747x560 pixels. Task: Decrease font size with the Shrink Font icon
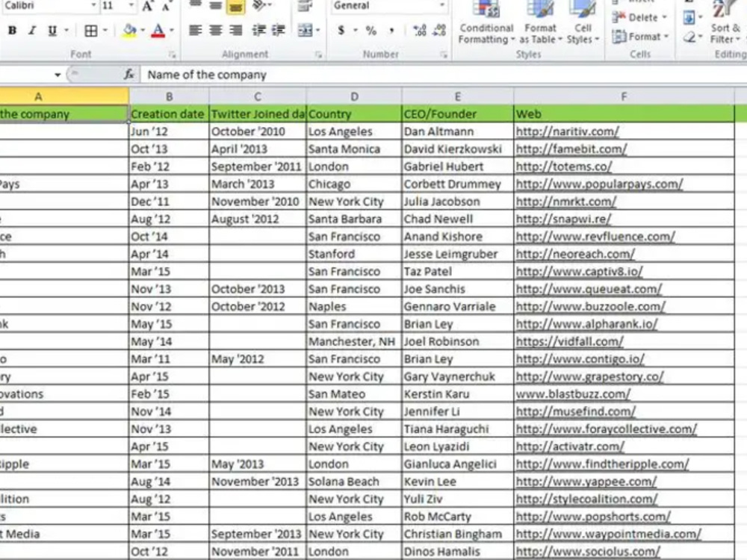(166, 6)
